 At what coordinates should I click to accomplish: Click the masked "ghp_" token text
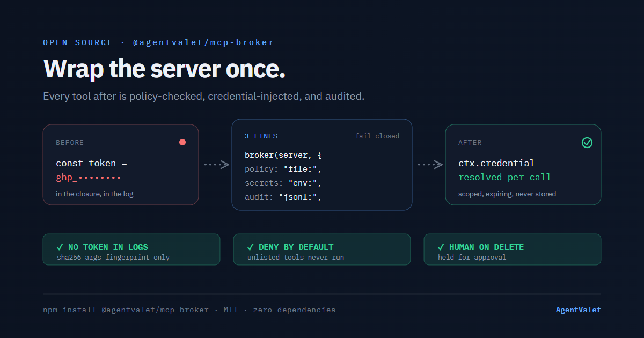click(x=89, y=177)
